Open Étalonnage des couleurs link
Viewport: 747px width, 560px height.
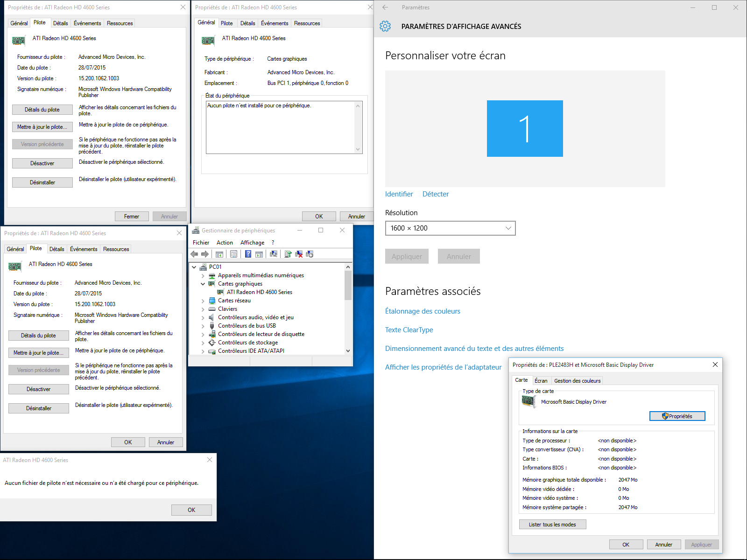tap(423, 311)
